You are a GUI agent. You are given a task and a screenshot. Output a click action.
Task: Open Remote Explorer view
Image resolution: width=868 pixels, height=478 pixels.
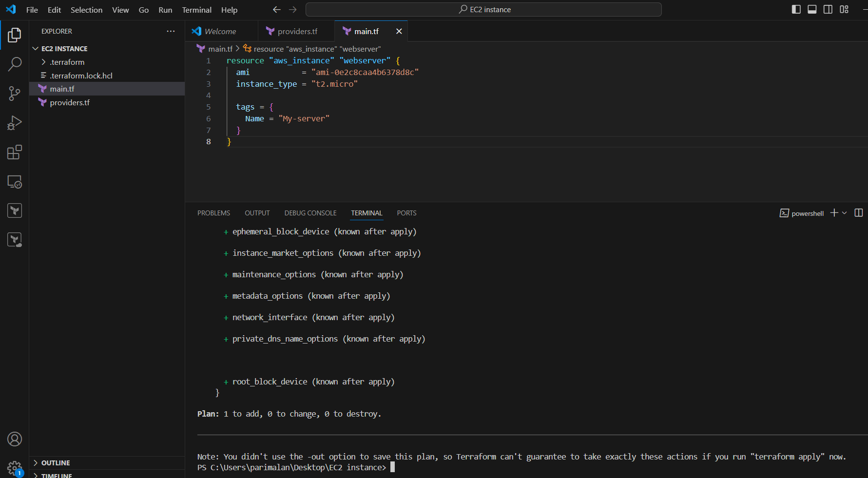tap(15, 182)
